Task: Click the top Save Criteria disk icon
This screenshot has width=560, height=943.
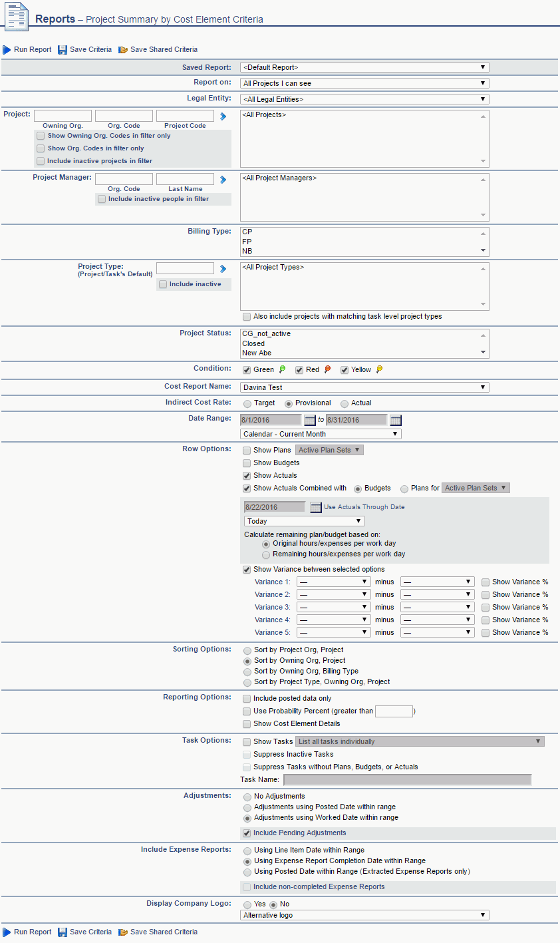Action: point(63,50)
